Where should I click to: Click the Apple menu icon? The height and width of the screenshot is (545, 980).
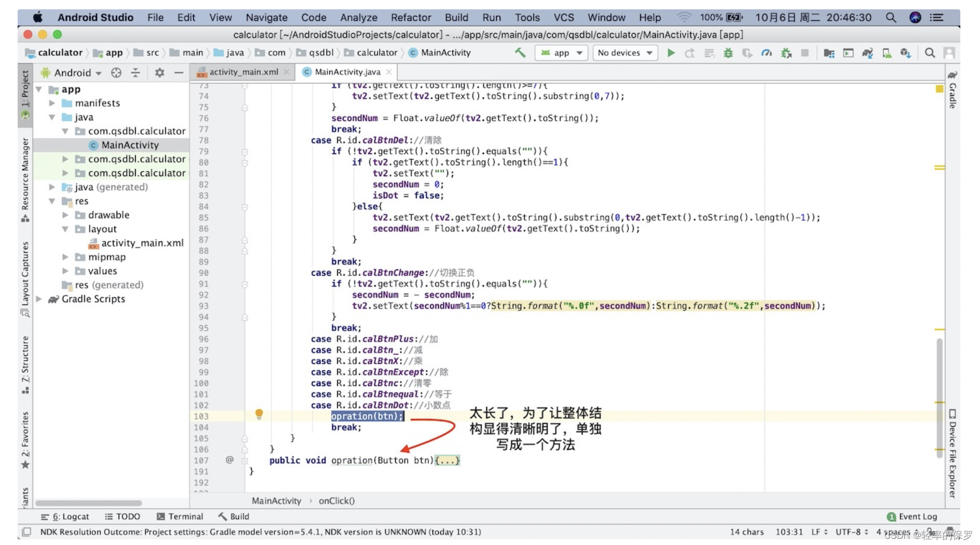[38, 17]
